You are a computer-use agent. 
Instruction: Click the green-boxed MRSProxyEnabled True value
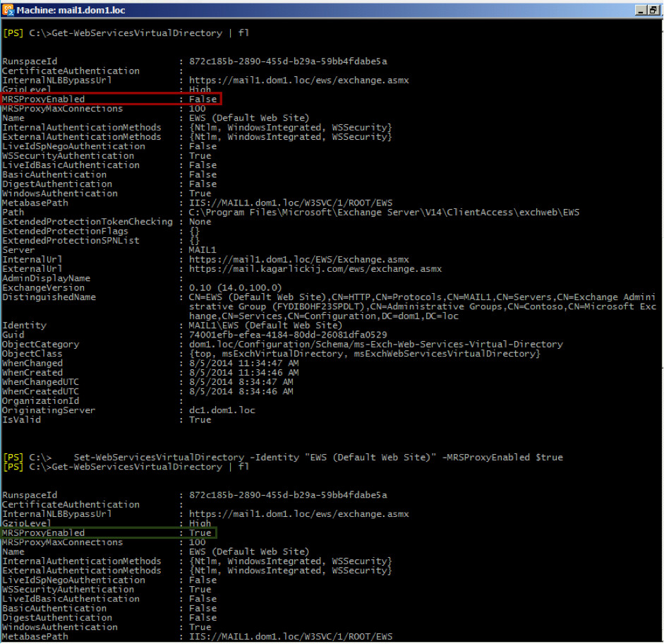pos(200,533)
